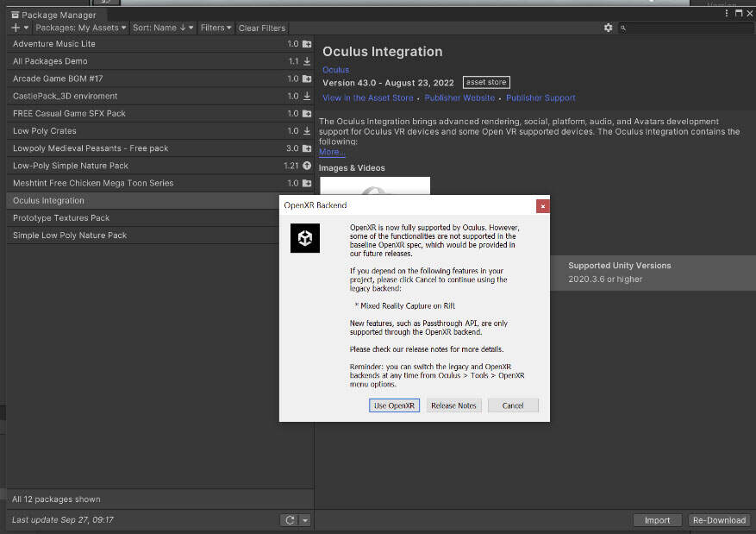Click update icon for Low-Poly Simple Nature Pack
Image resolution: width=756 pixels, height=534 pixels.
click(x=307, y=166)
